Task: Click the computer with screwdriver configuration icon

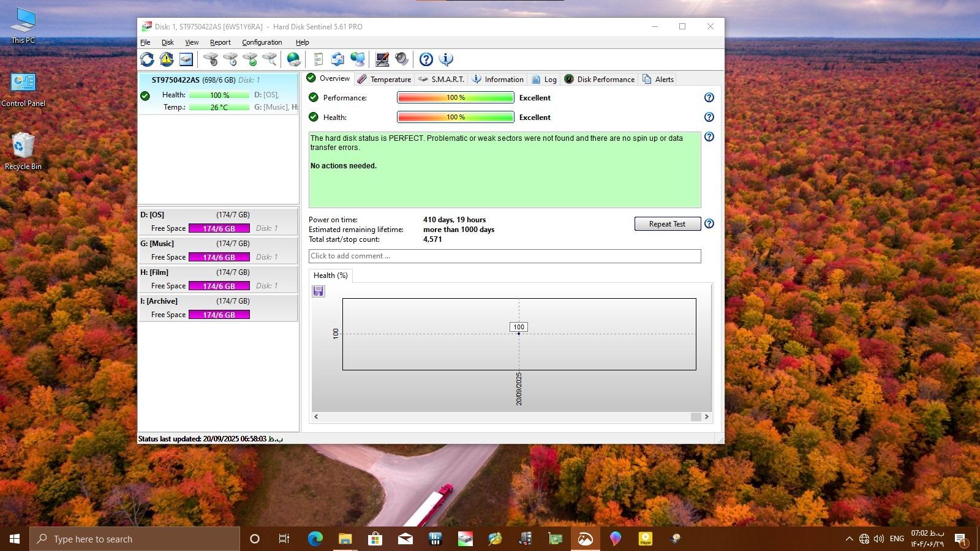Action: pos(382,59)
